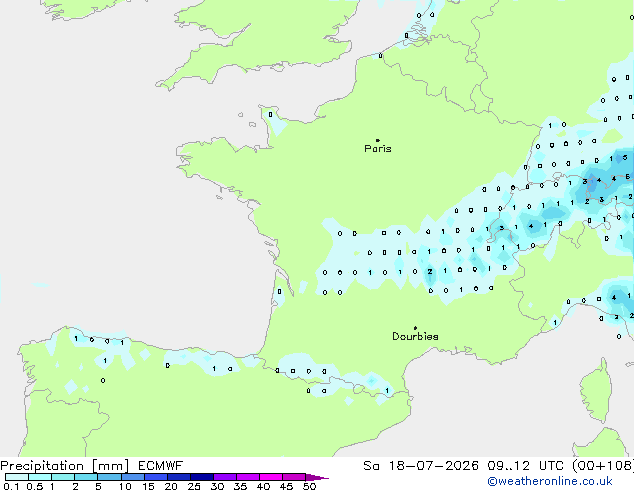Click the '09..12 UTC' time range text
The width and height of the screenshot is (634, 490).
(526, 466)
